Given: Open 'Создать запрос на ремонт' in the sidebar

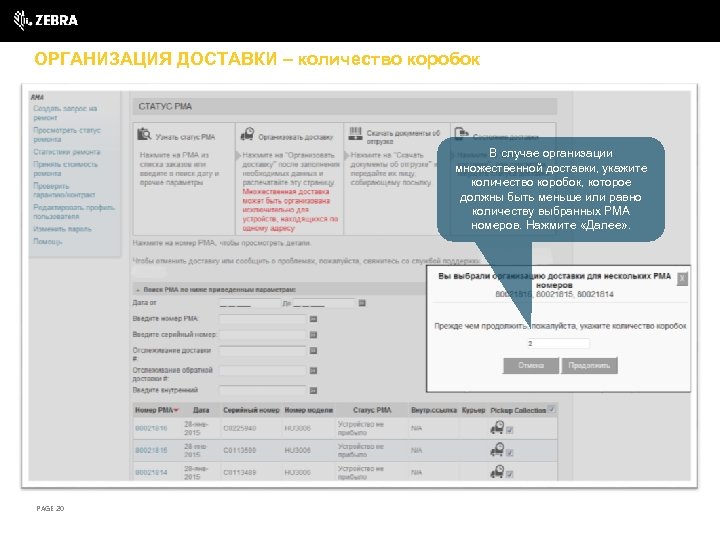Looking at the screenshot, I should pos(65,113).
